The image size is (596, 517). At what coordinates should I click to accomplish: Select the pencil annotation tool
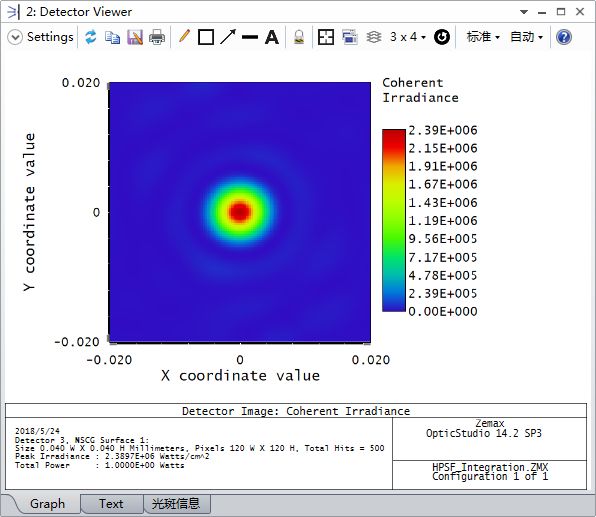(184, 37)
